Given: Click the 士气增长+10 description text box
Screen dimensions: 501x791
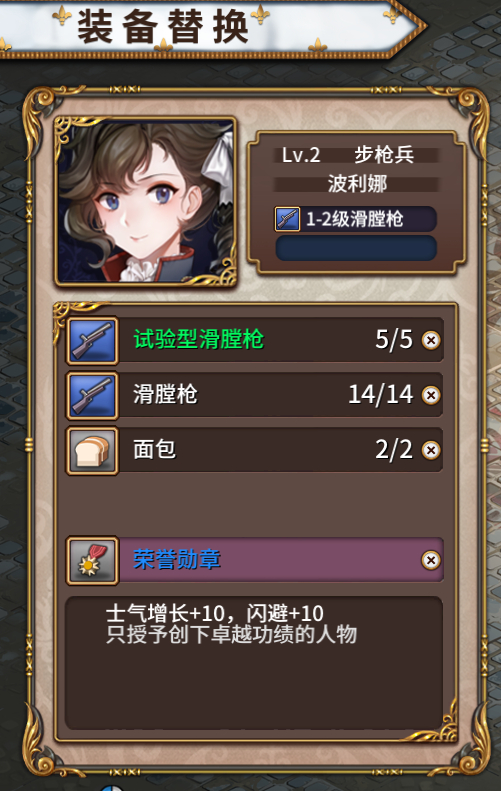Looking at the screenshot, I should [x=254, y=662].
